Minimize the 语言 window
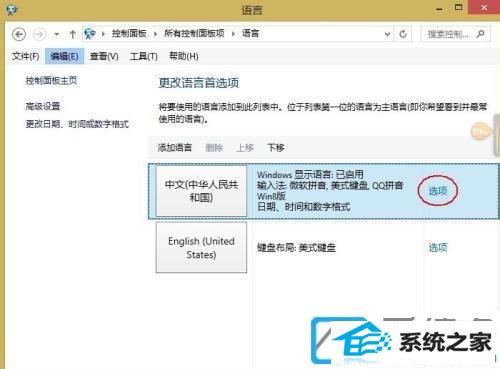 (x=439, y=8)
